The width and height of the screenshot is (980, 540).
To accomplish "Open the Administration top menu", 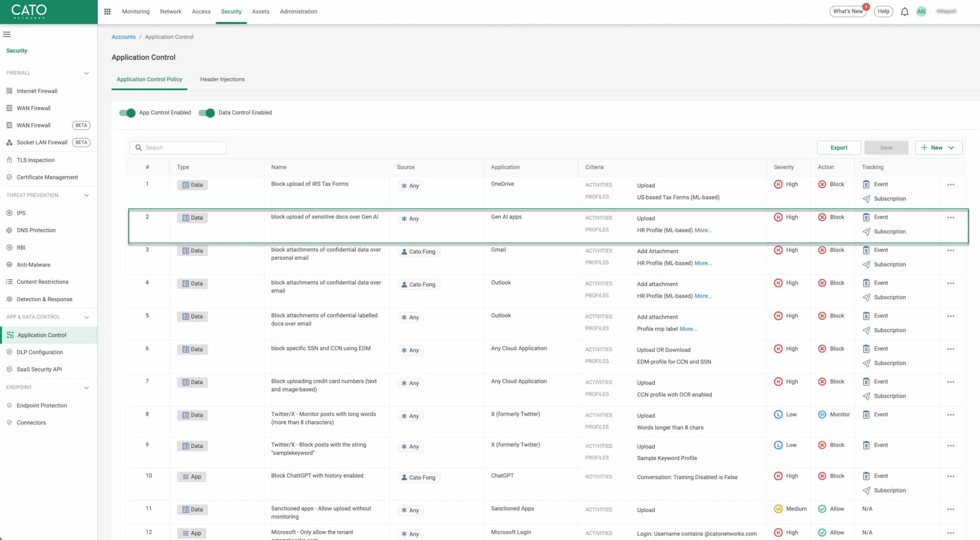I will click(298, 11).
